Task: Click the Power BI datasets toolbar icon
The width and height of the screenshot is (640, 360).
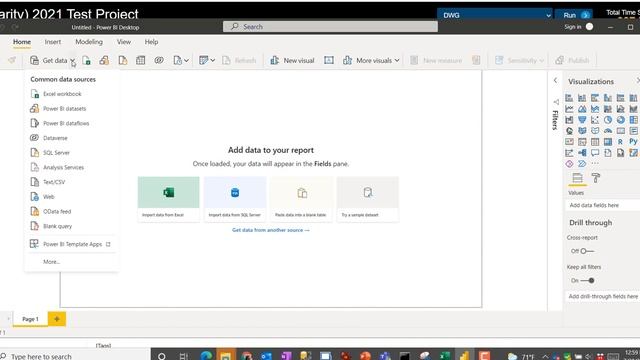Action: [104, 60]
